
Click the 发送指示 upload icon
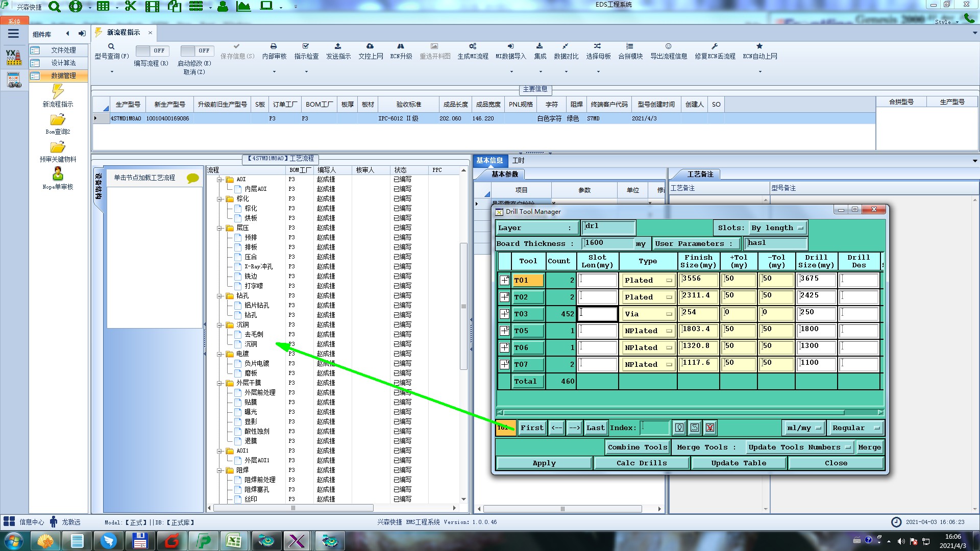[x=338, y=46]
